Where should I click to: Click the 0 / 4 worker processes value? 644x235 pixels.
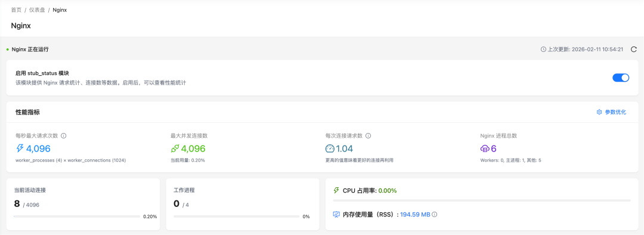pos(181,204)
